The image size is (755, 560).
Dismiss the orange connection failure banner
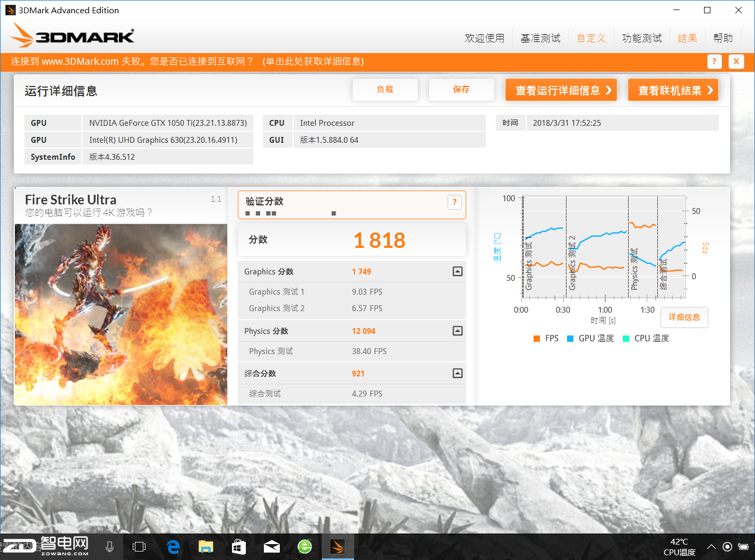click(736, 62)
